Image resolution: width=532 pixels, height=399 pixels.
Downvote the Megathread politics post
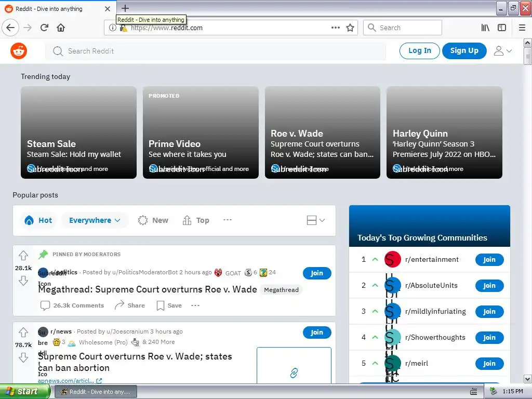click(23, 281)
